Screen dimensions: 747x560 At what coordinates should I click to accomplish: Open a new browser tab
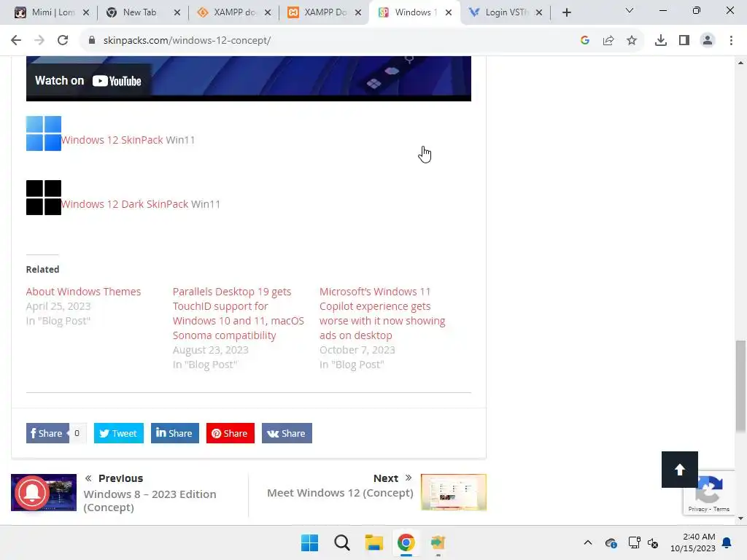[566, 13]
